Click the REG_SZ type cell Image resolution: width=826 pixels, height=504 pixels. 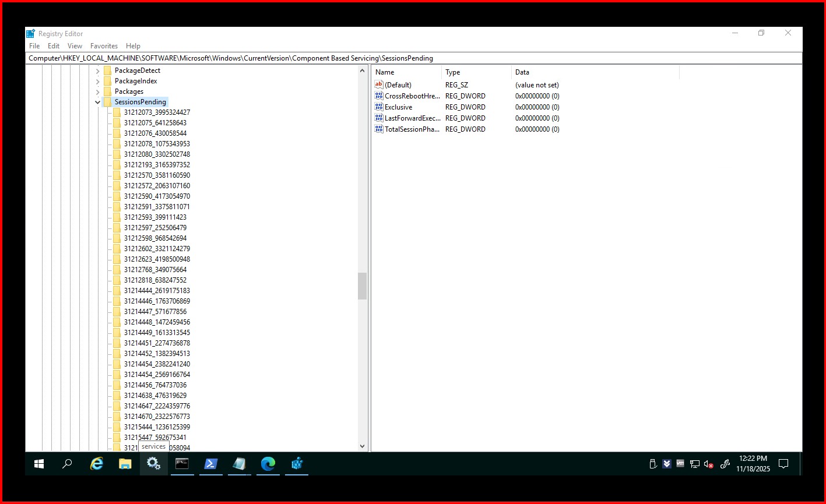click(x=456, y=85)
